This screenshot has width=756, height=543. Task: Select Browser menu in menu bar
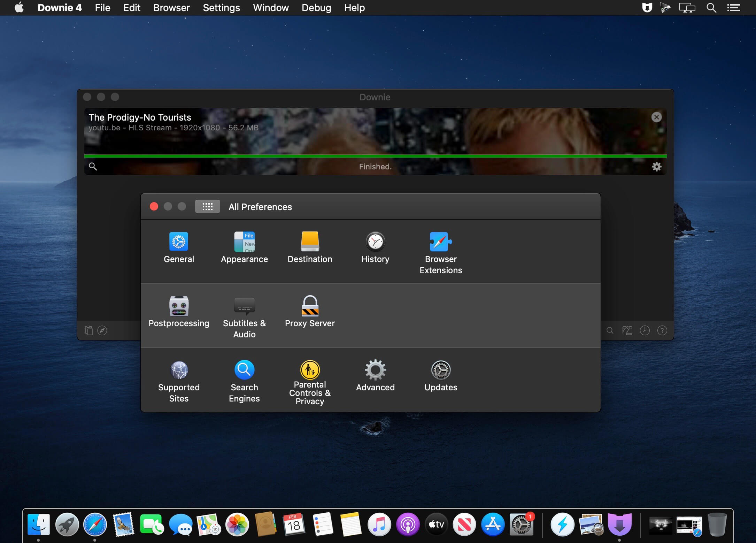(x=171, y=8)
